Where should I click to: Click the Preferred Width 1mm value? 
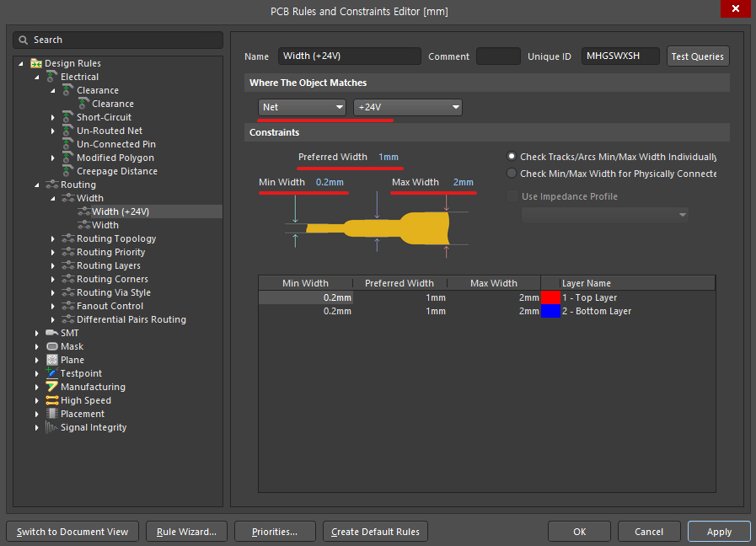[x=389, y=157]
